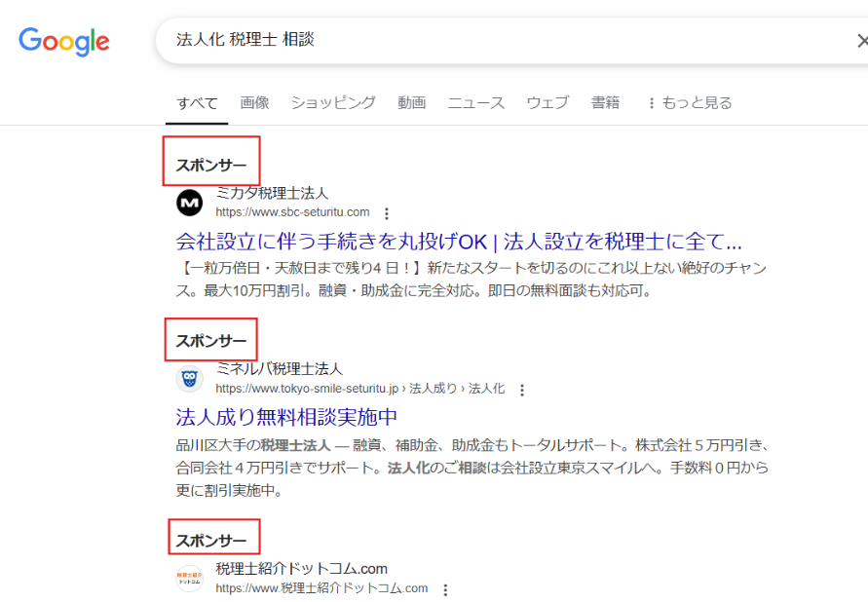This screenshot has width=868, height=602.
Task: Click the 税理士紹介ドットコム favicon
Action: (x=189, y=577)
